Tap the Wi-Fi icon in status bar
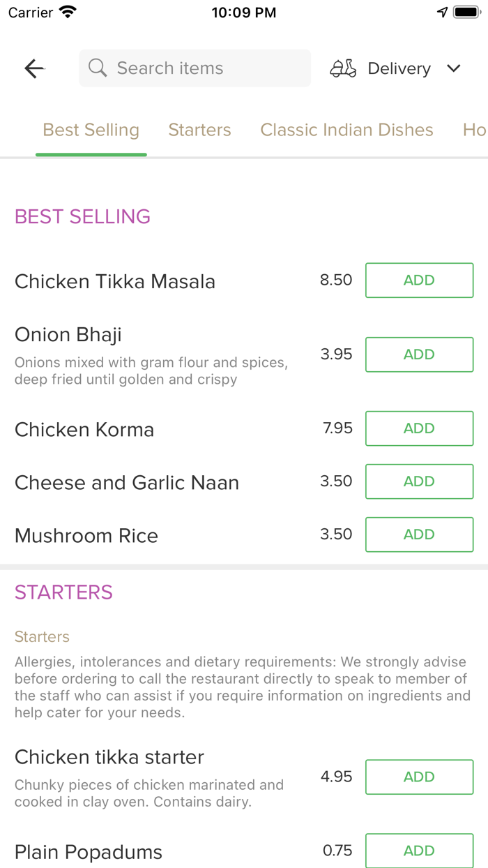This screenshot has height=868, width=488. (68, 12)
